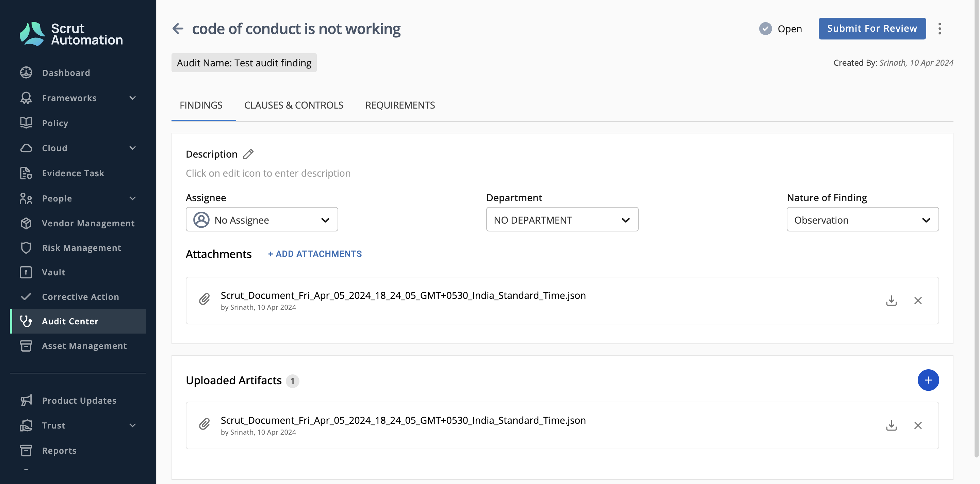Screen dimensions: 980x484
Task: Click the page vertical scrollbar
Action: pos(976,228)
